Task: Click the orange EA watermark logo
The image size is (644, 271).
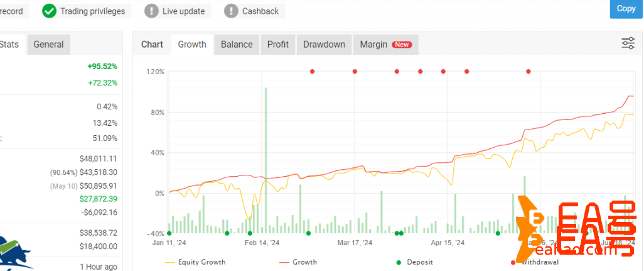Action: coord(574,233)
